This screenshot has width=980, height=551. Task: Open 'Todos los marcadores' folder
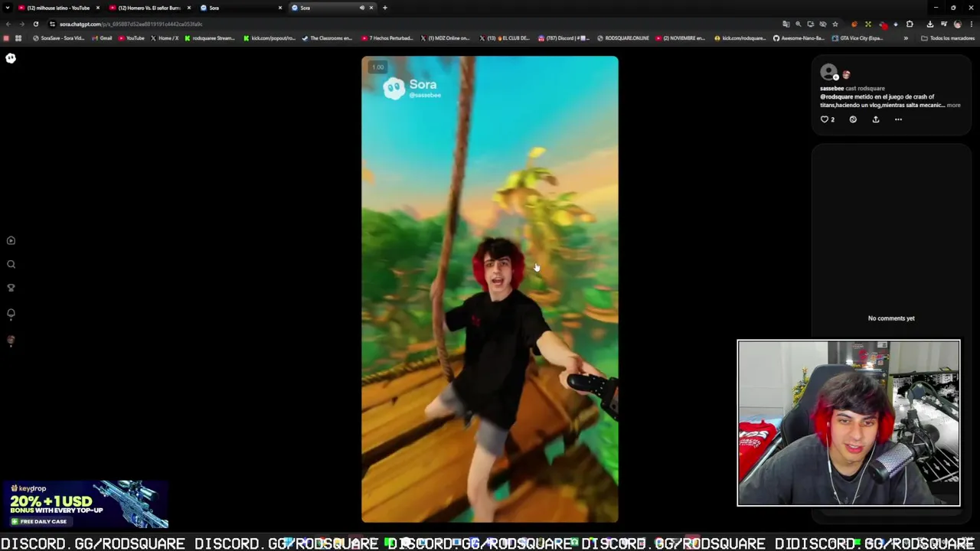click(948, 38)
